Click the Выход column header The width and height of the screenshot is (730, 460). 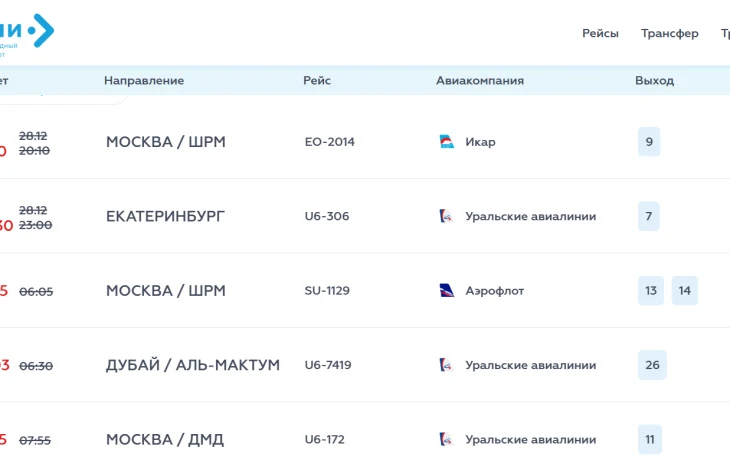654,81
